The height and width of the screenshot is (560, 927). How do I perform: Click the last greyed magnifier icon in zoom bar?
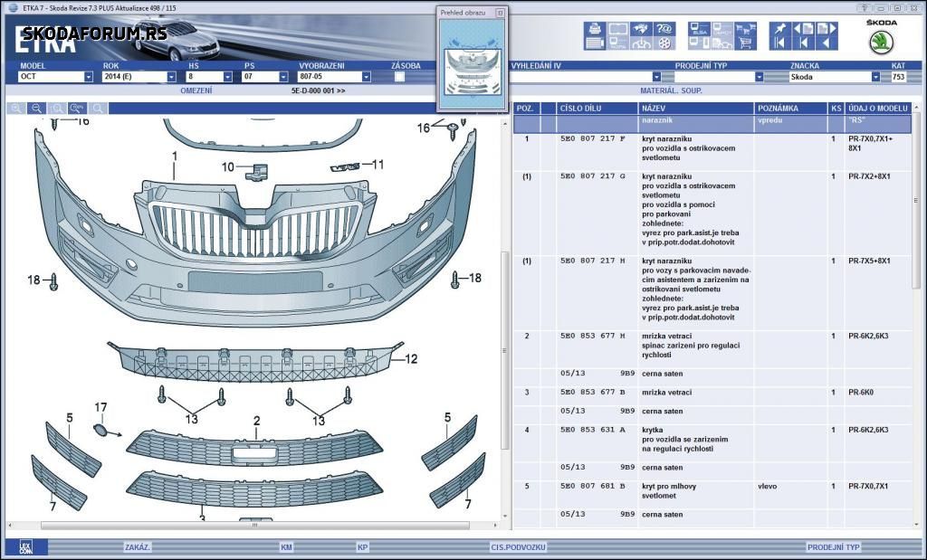(98, 108)
